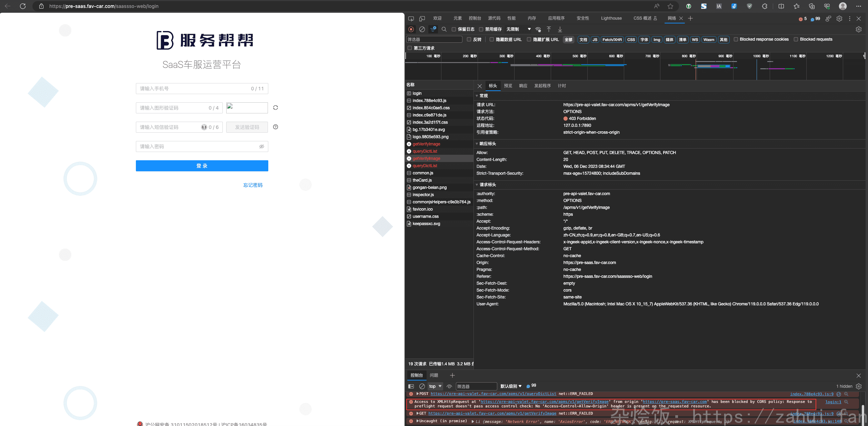Click the 忘记密码 link
The image size is (868, 426).
[253, 185]
